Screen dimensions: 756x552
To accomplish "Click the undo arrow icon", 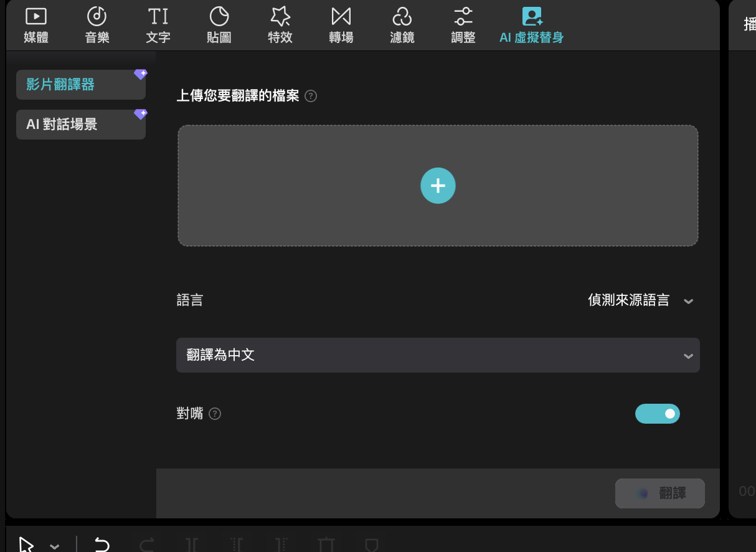I will (x=102, y=545).
